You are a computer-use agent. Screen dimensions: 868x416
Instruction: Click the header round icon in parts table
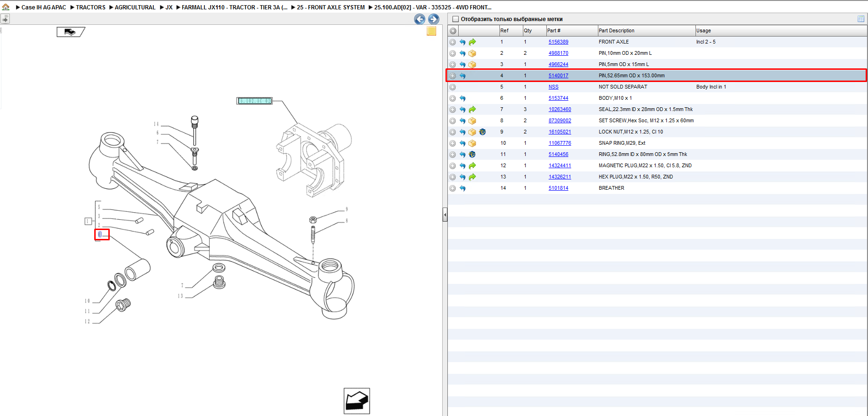click(453, 31)
